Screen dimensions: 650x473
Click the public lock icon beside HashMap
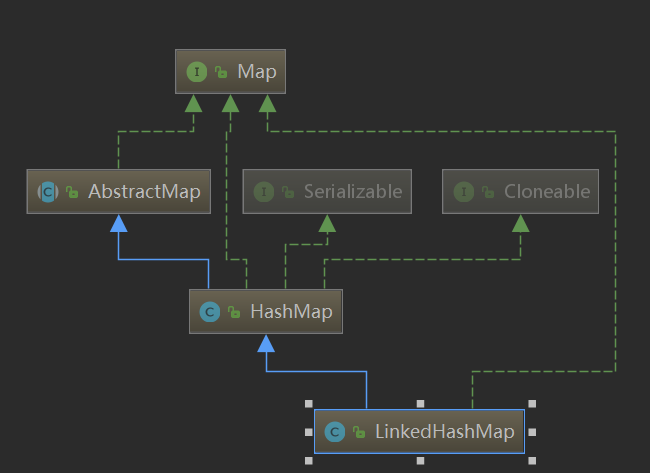(234, 312)
